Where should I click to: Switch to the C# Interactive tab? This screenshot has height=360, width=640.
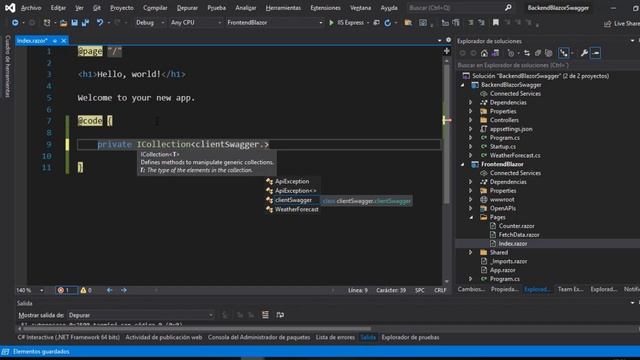69,338
